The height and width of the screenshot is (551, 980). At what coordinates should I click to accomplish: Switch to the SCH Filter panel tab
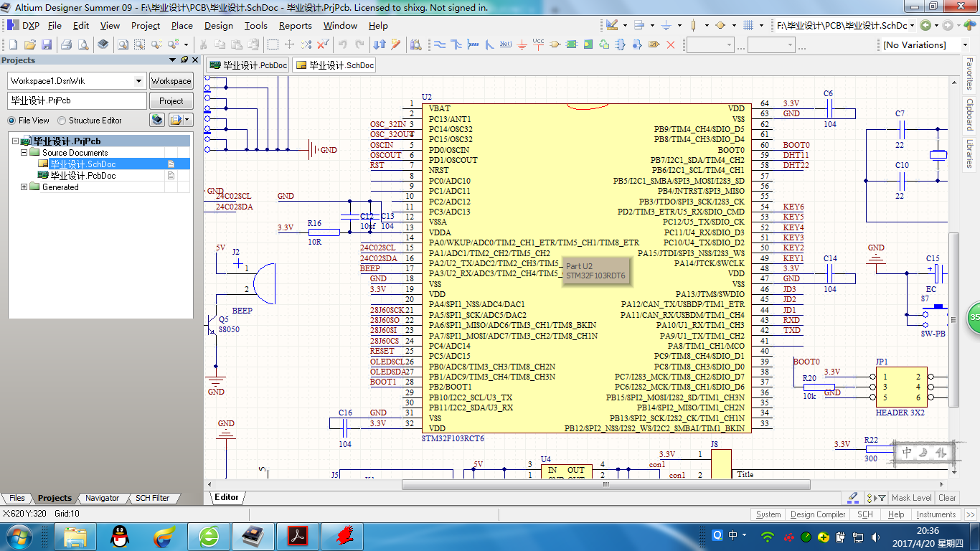(152, 498)
